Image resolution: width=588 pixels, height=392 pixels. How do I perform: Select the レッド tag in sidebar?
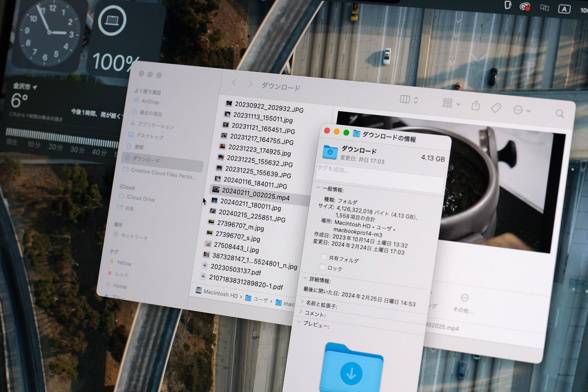118,274
